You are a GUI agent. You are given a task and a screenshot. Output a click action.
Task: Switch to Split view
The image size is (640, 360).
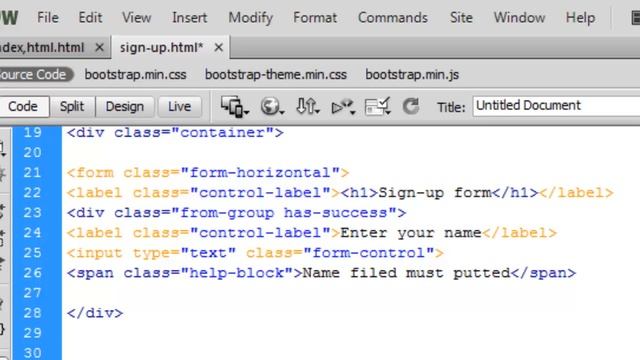(x=72, y=107)
